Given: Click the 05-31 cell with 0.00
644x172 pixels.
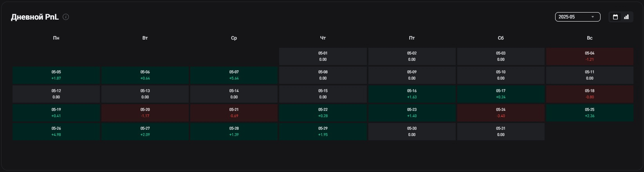Looking at the screenshot, I should click(500, 132).
